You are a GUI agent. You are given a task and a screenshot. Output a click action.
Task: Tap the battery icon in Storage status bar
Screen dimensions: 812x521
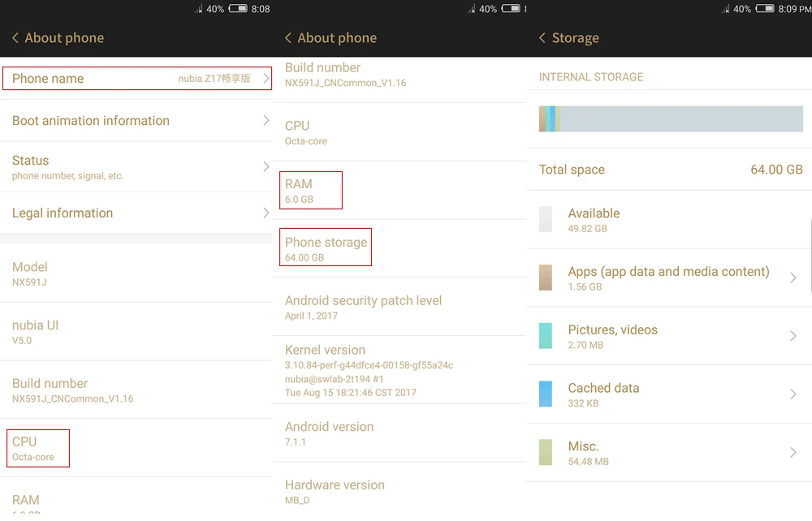pos(764,8)
